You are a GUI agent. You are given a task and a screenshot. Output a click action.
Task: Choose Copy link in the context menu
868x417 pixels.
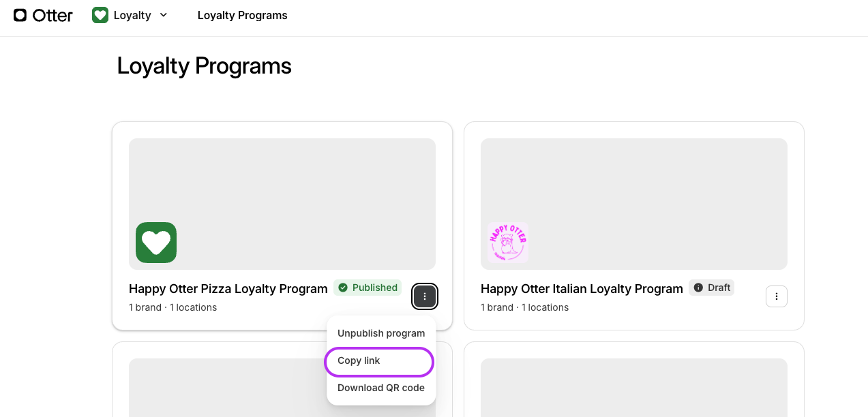[x=380, y=360]
